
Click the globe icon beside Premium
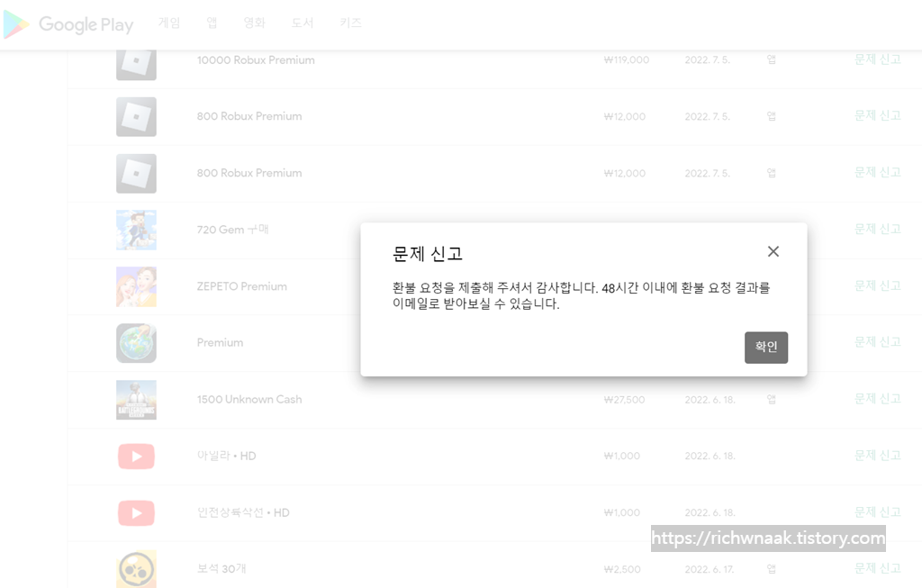pos(137,343)
